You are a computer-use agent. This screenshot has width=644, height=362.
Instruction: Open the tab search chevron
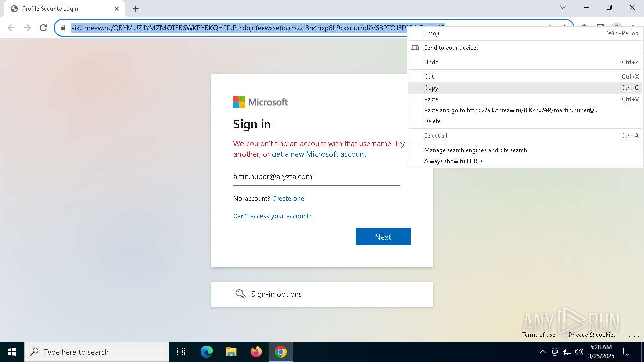[563, 7]
